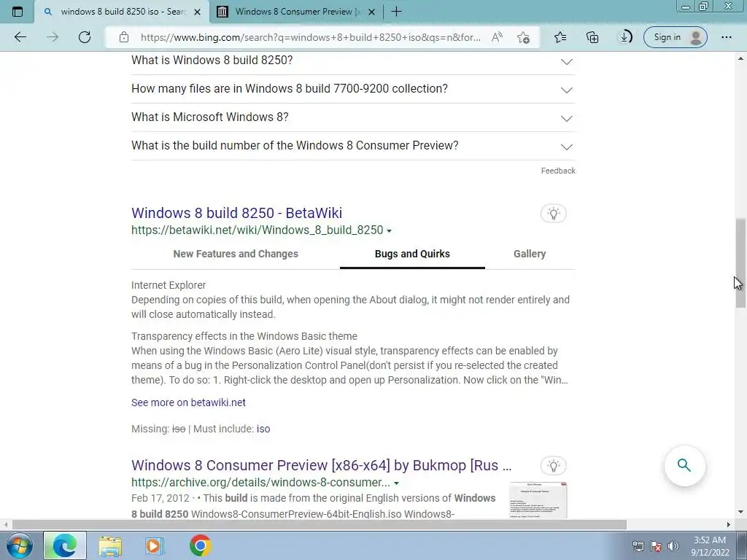Select the Bugs and Quirks tab
This screenshot has width=747, height=560.
[x=412, y=254]
